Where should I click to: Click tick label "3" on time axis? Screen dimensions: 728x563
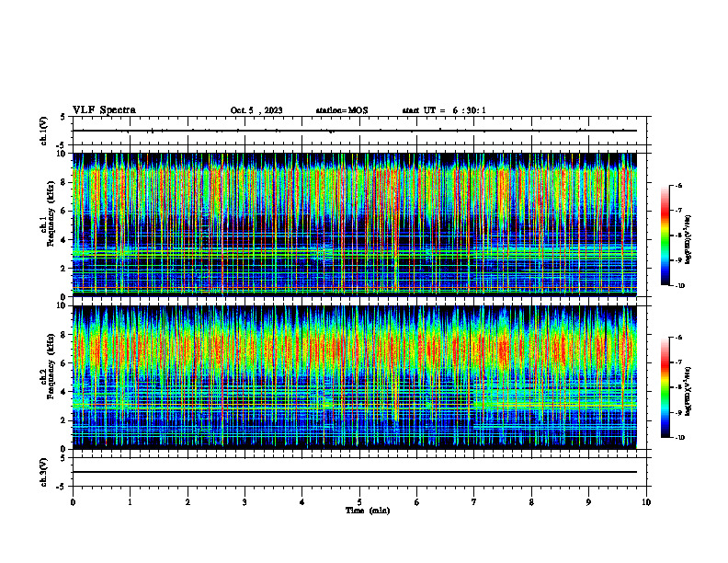pyautogui.click(x=245, y=502)
